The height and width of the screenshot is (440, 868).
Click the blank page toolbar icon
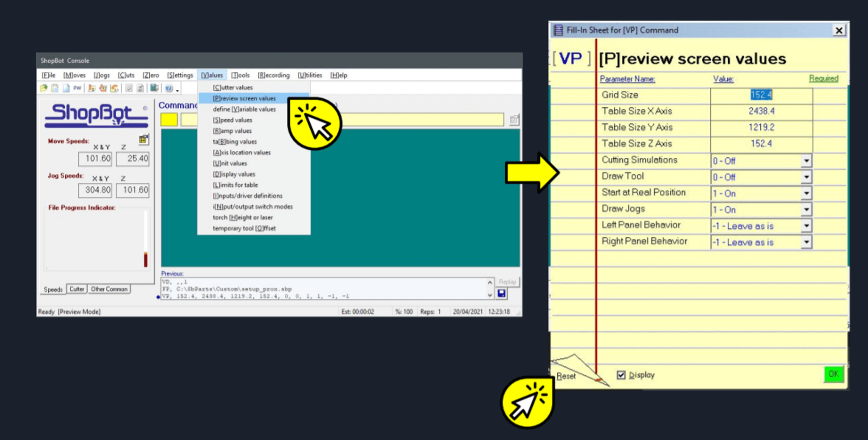[x=66, y=88]
